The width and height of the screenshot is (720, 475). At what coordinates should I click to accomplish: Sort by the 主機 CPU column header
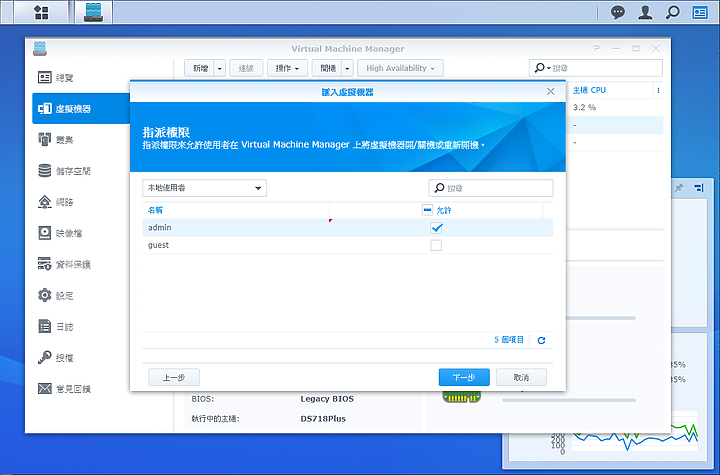589,90
